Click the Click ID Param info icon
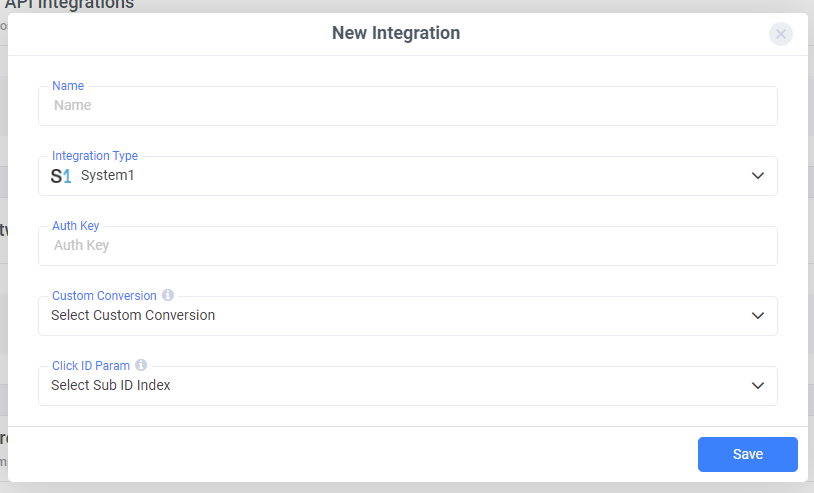The width and height of the screenshot is (814, 493). [141, 366]
